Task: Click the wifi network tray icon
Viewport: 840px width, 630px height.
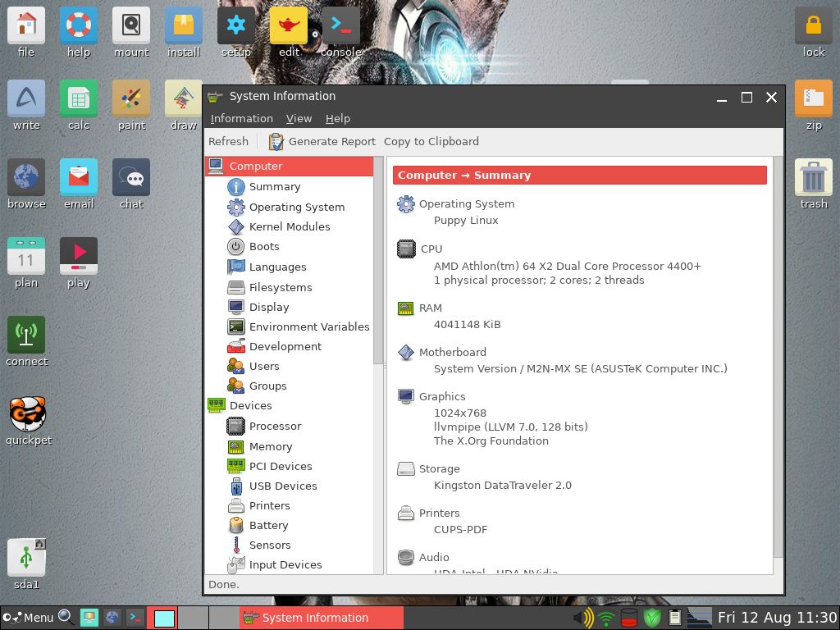Action: 606,619
